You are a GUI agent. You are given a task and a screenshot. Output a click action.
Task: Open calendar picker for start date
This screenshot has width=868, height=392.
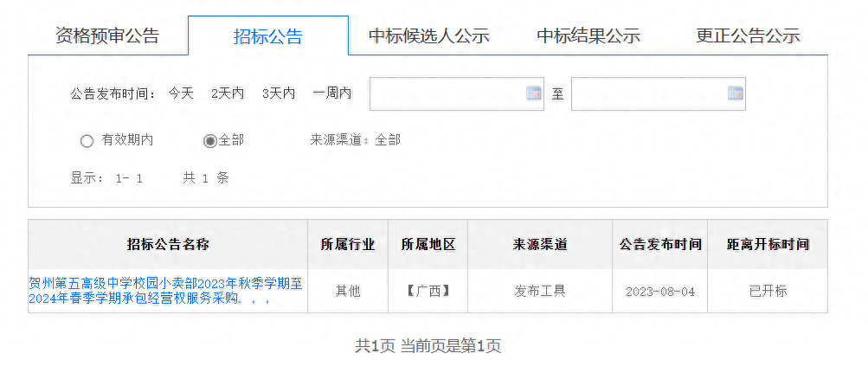pyautogui.click(x=534, y=93)
